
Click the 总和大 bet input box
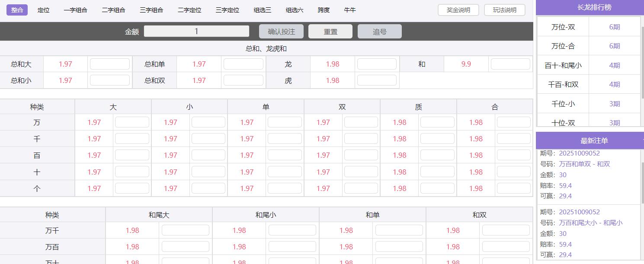click(x=109, y=64)
